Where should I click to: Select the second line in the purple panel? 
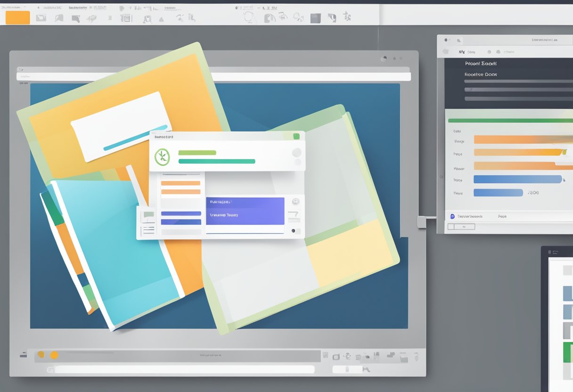(x=224, y=215)
